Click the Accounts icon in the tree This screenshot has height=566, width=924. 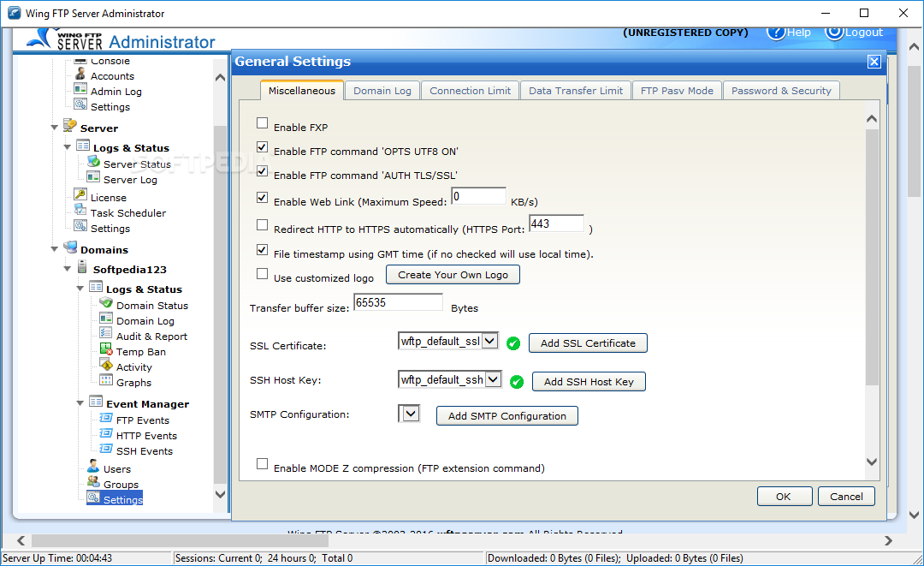[x=80, y=74]
